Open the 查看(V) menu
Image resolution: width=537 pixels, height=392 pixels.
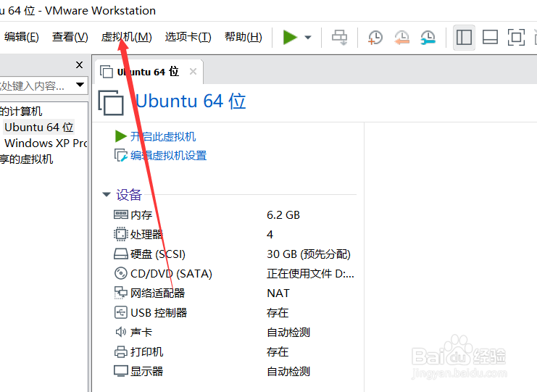[x=70, y=37]
